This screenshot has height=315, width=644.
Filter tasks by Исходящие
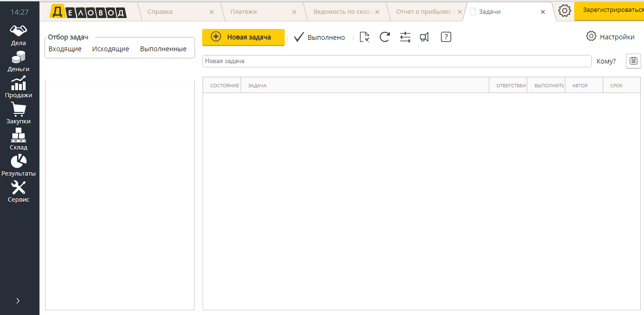click(x=111, y=49)
